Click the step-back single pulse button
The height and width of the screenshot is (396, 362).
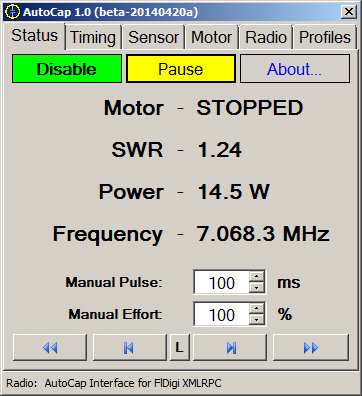pyautogui.click(x=129, y=348)
